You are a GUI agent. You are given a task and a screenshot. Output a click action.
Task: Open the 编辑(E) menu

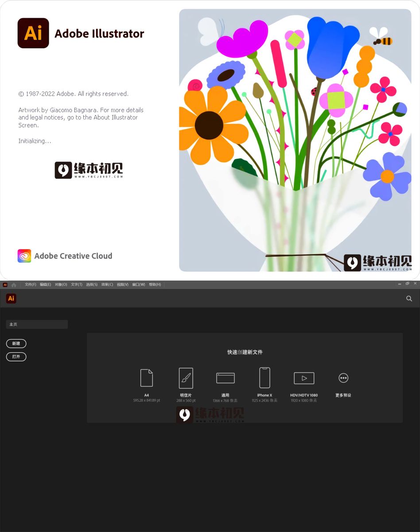45,285
